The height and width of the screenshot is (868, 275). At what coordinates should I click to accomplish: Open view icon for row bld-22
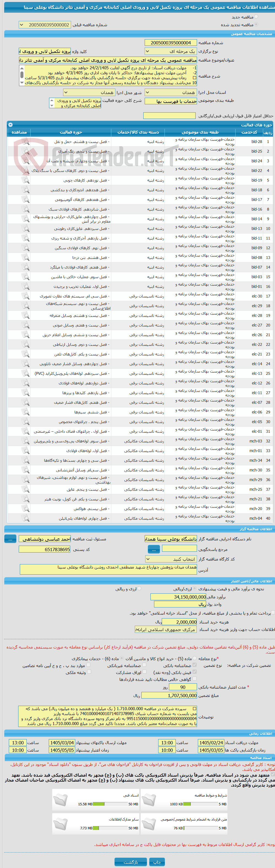click(25, 171)
